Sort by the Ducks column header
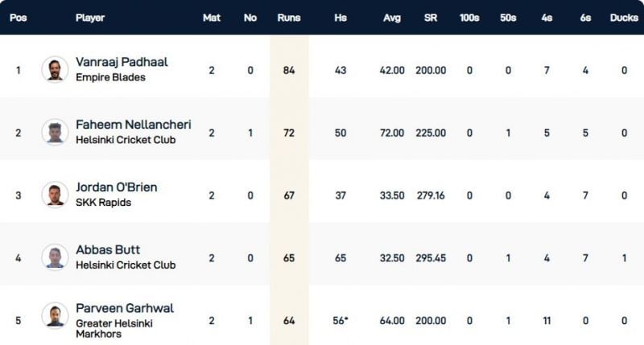Screen dimensions: 644x345 coord(623,18)
